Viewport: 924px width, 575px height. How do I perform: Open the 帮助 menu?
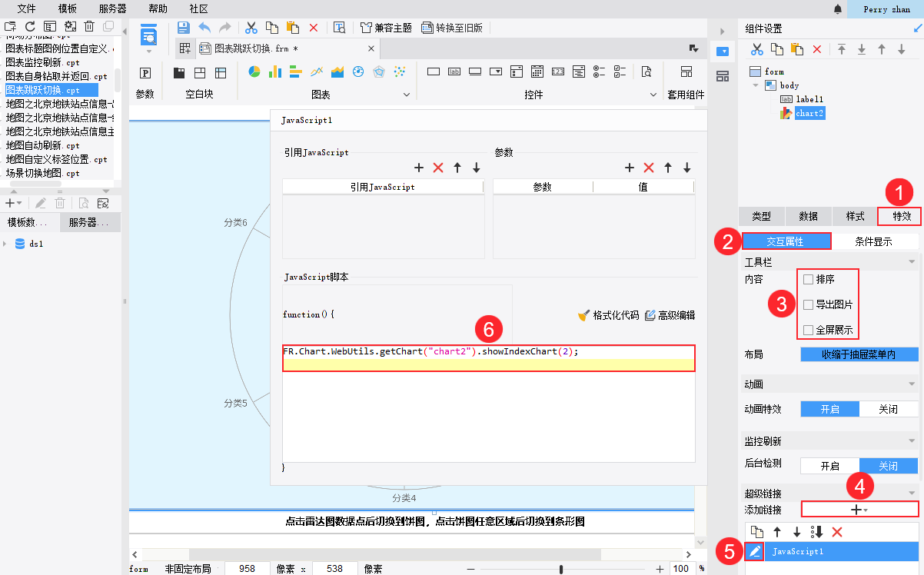tap(158, 8)
